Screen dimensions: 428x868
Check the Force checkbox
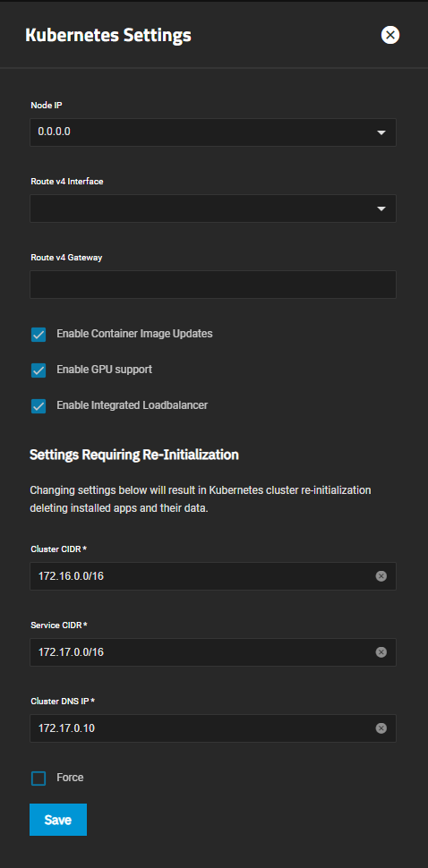coord(39,779)
